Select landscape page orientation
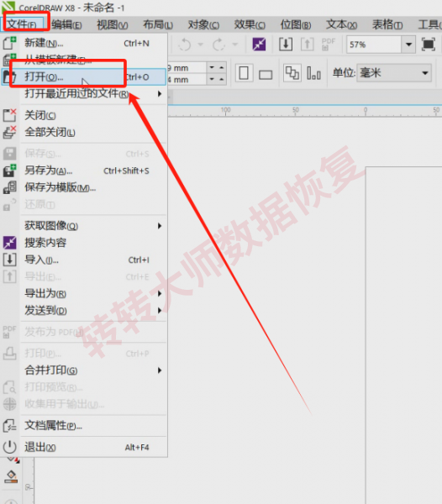Image resolution: width=442 pixels, height=504 pixels. (x=266, y=74)
